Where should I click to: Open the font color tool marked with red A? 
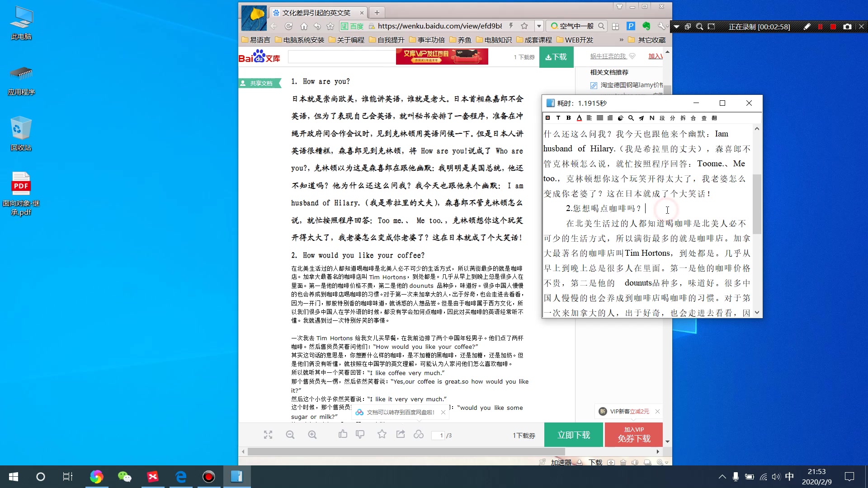(579, 118)
